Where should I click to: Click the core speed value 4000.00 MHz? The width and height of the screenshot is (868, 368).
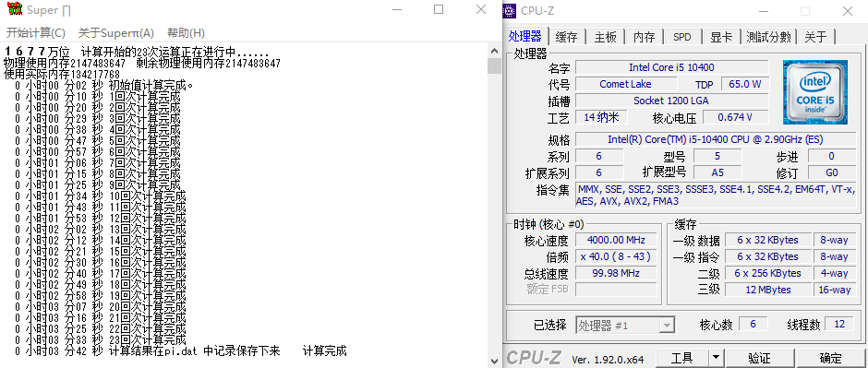(x=616, y=241)
